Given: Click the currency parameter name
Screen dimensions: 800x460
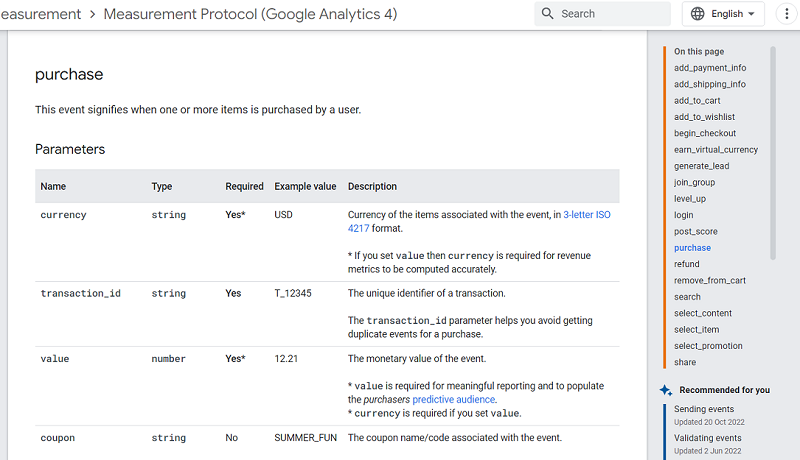Looking at the screenshot, I should [63, 215].
